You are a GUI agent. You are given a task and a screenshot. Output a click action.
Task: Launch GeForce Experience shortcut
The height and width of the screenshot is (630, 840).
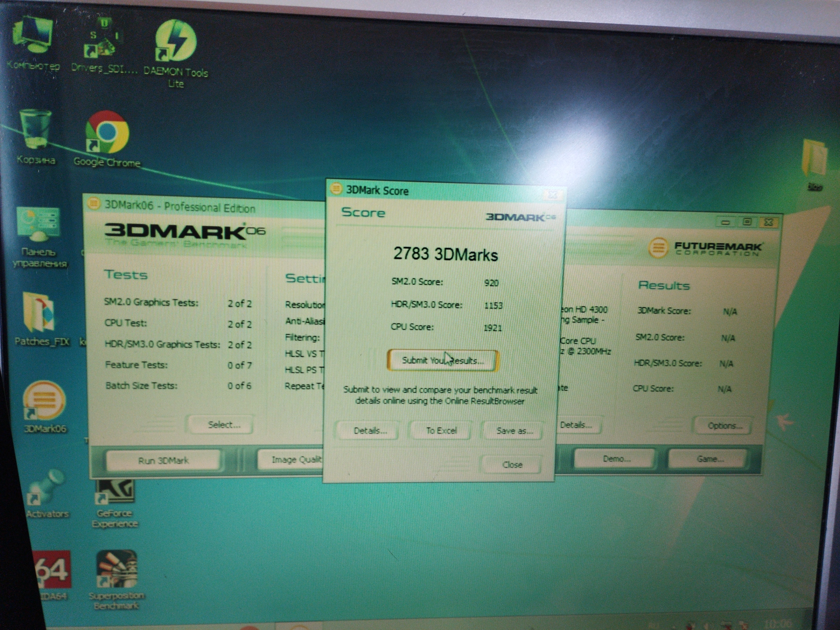click(x=115, y=503)
